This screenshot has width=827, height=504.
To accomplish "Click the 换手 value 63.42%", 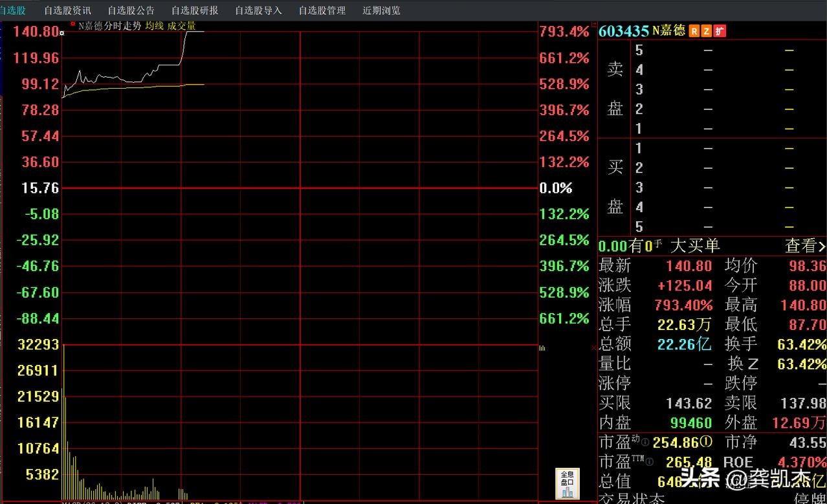I will [x=802, y=344].
